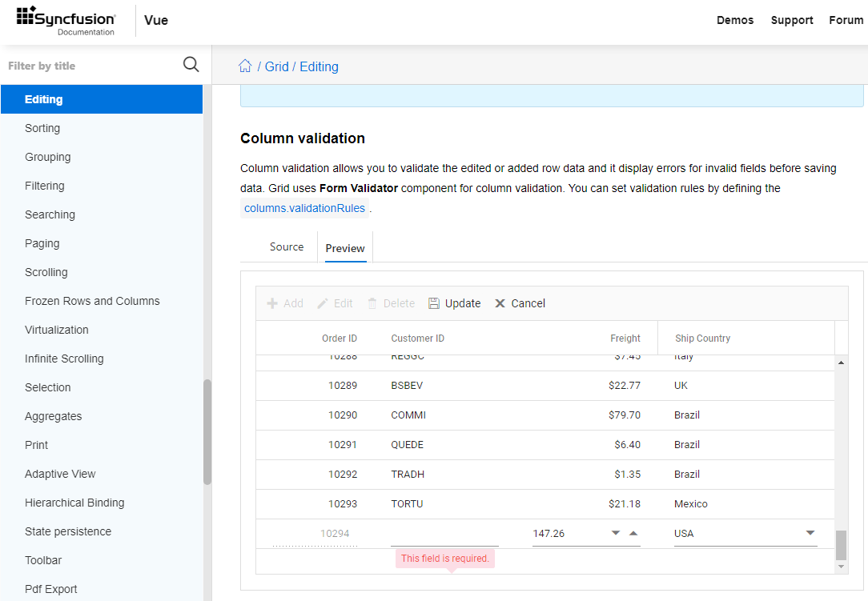Open Grouping in the sidebar
This screenshot has width=868, height=601.
47,157
